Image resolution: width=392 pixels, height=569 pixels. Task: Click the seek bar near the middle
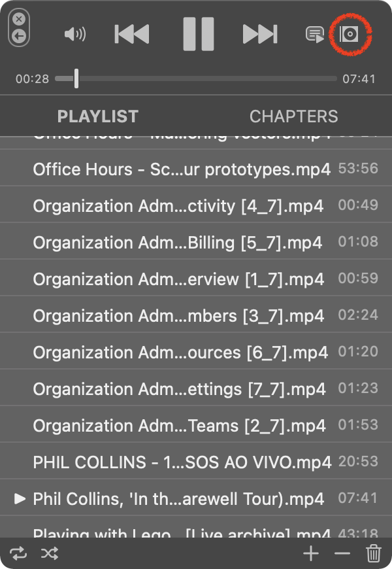tap(196, 78)
